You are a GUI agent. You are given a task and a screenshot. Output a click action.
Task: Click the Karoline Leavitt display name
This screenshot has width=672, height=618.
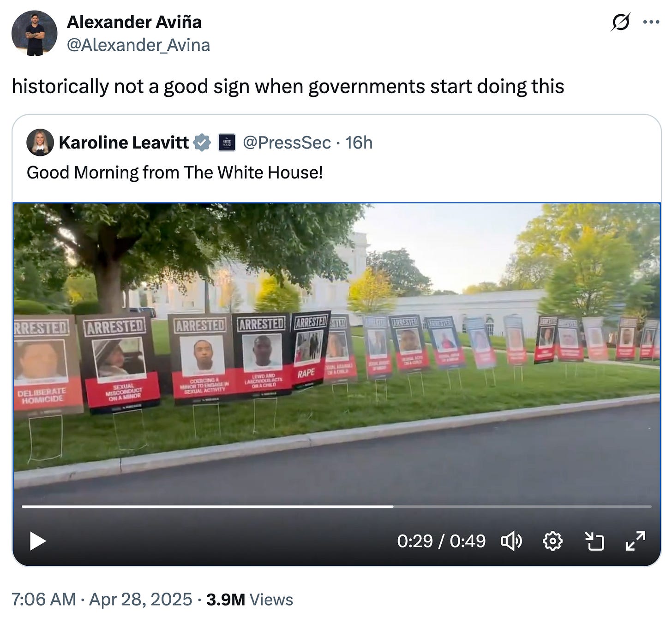124,143
